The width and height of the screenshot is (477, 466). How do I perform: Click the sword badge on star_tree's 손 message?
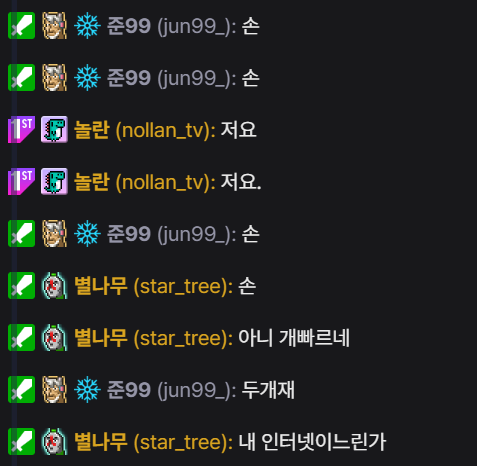(x=21, y=285)
